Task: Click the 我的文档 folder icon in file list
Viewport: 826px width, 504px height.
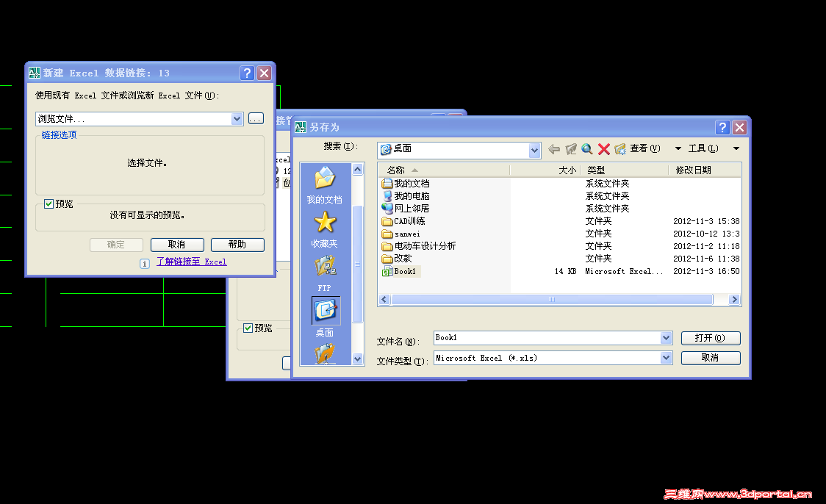Action: pyautogui.click(x=387, y=183)
